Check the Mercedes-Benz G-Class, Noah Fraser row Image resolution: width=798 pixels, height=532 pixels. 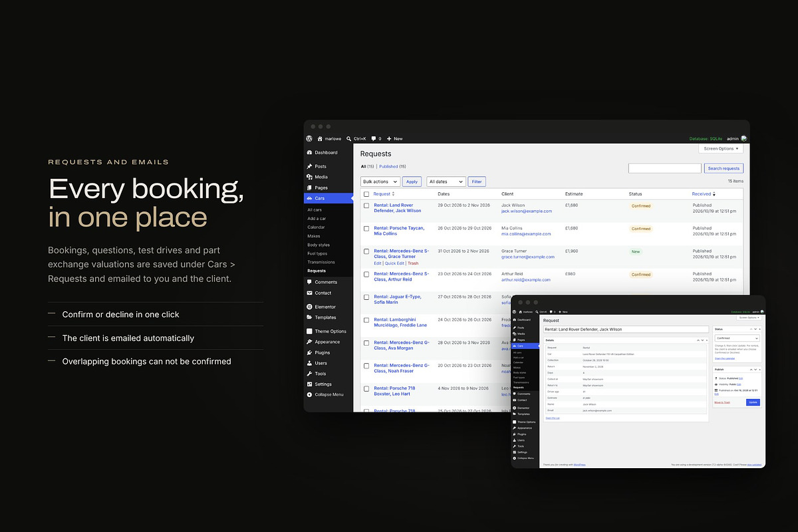point(366,366)
